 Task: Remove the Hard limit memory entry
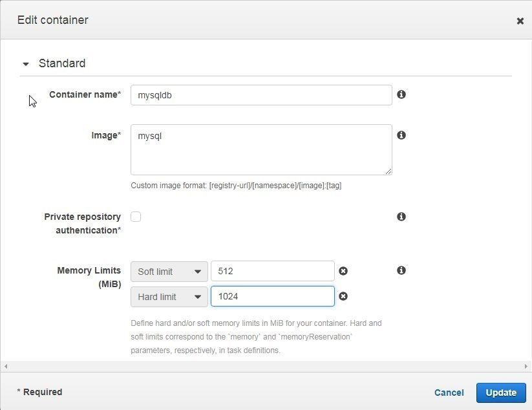(343, 296)
